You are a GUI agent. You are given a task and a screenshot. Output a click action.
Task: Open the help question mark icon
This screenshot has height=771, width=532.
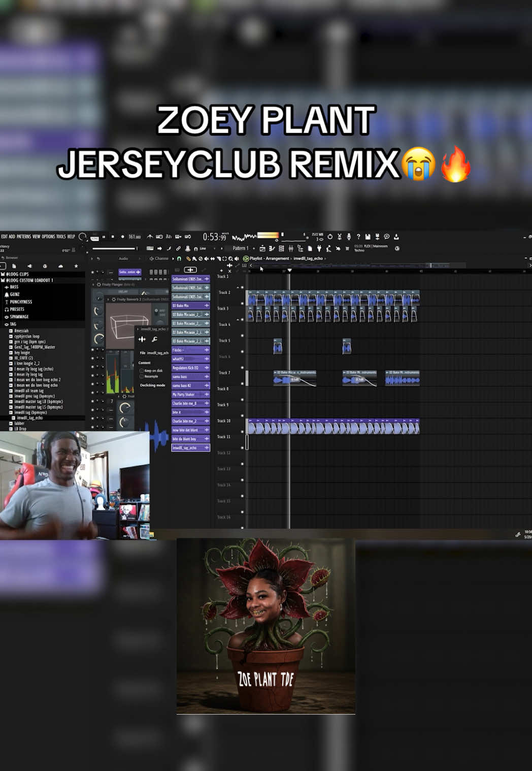358,237
